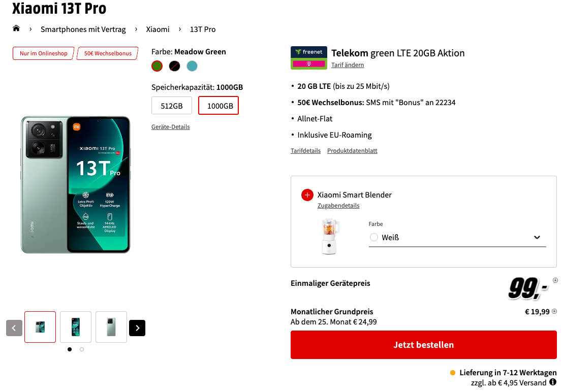The image size is (563, 392).
Task: Choose the black color swatch
Action: [x=174, y=66]
